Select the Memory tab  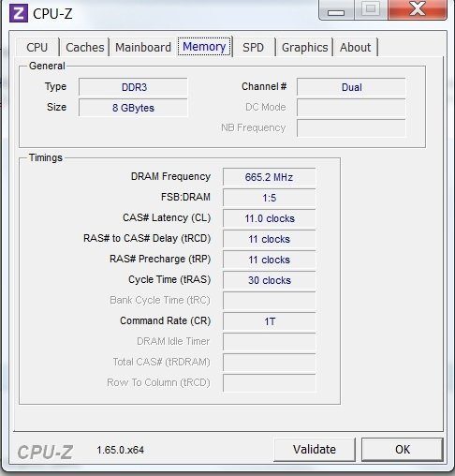pyautogui.click(x=204, y=47)
